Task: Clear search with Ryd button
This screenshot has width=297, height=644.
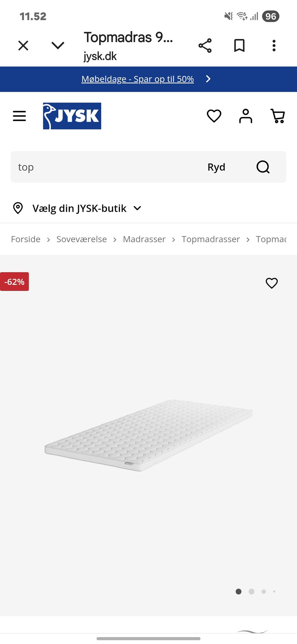Action: pyautogui.click(x=216, y=167)
